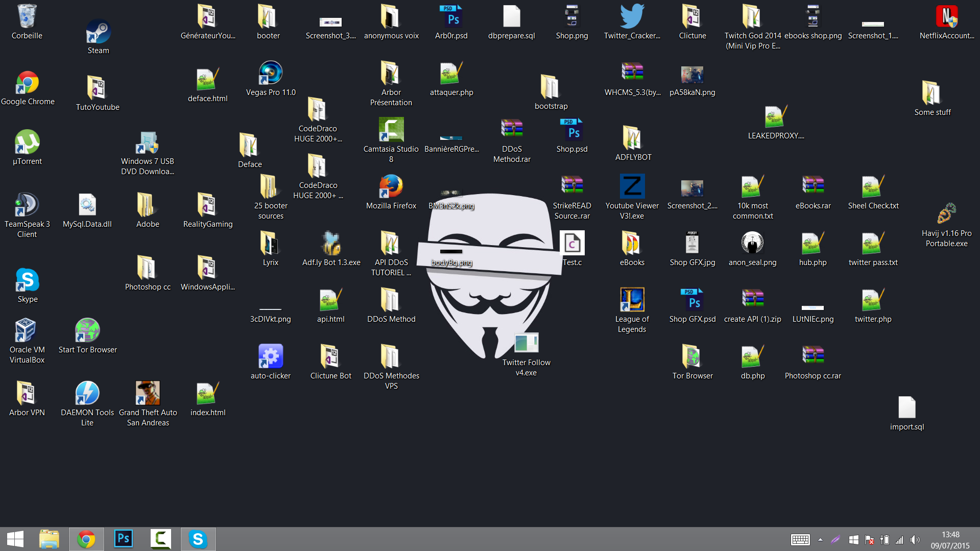Select Havij v1.16 Pro Portable.exe
Screen dimensions: 980x551
click(947, 224)
